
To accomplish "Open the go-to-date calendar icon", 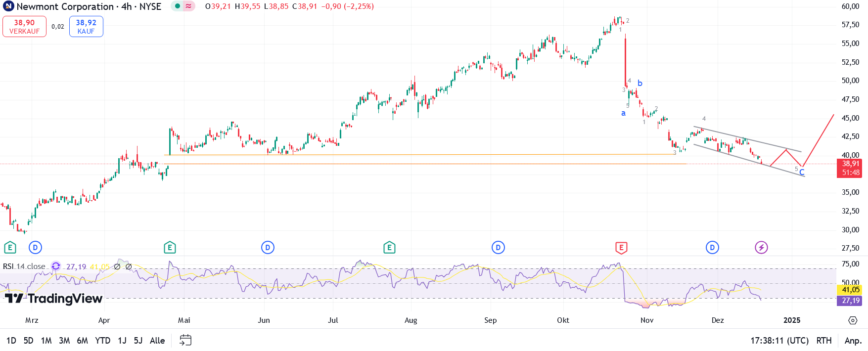I will [185, 340].
